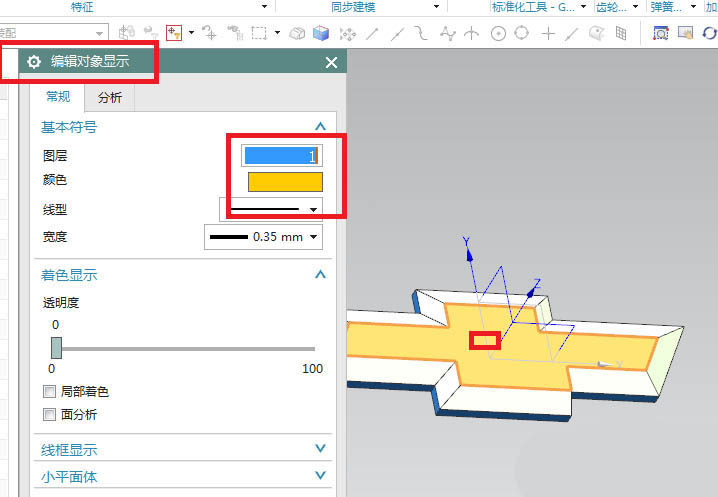Click the grayed crosshair with links icon
The height and width of the screenshot is (497, 718).
[126, 33]
